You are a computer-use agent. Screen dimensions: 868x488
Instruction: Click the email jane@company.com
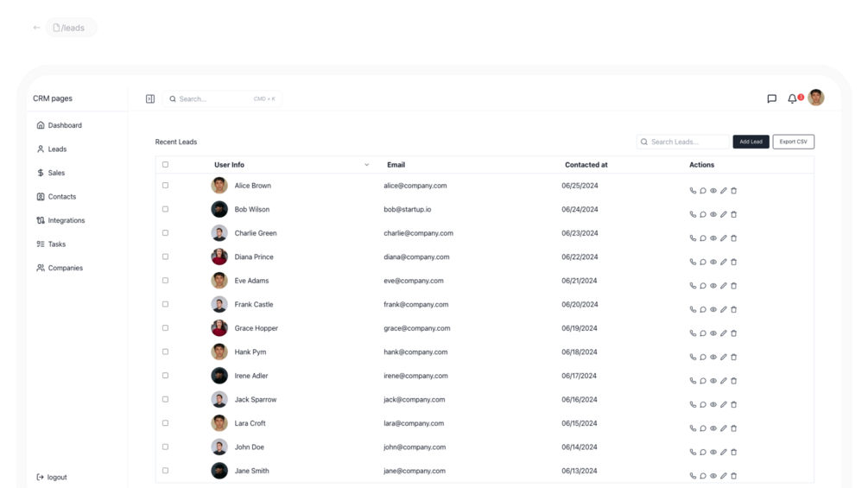pyautogui.click(x=415, y=471)
